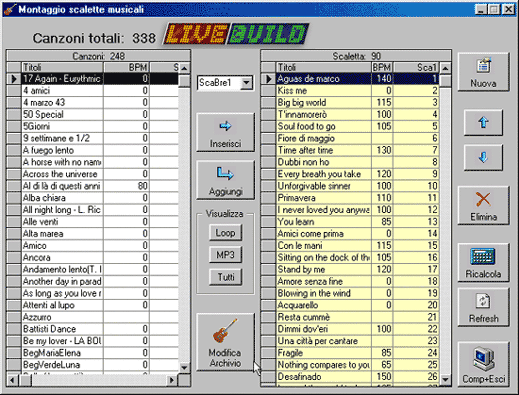Click the up arrow of the Scaletta list scrollbar
519x395 pixels.
coord(445,68)
